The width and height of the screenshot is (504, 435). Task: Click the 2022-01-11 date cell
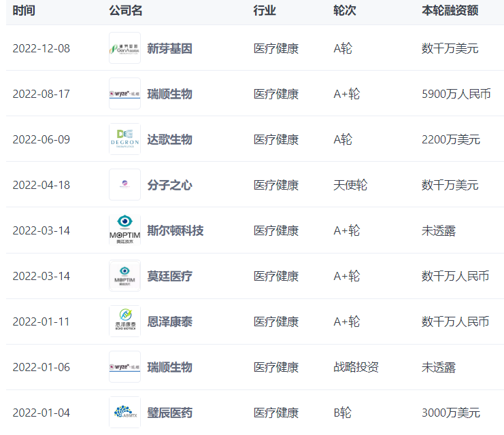(x=41, y=321)
